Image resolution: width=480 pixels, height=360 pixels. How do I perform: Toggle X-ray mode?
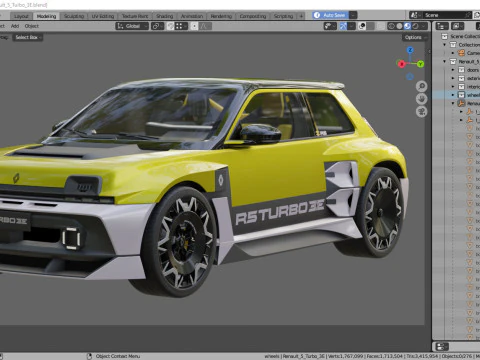coord(381,26)
